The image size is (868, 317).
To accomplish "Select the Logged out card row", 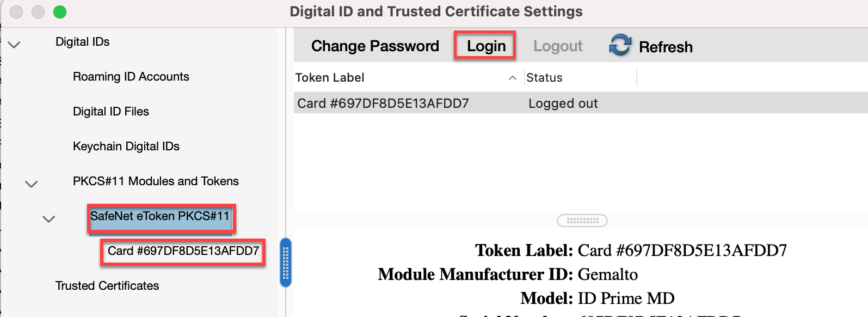I will click(581, 103).
